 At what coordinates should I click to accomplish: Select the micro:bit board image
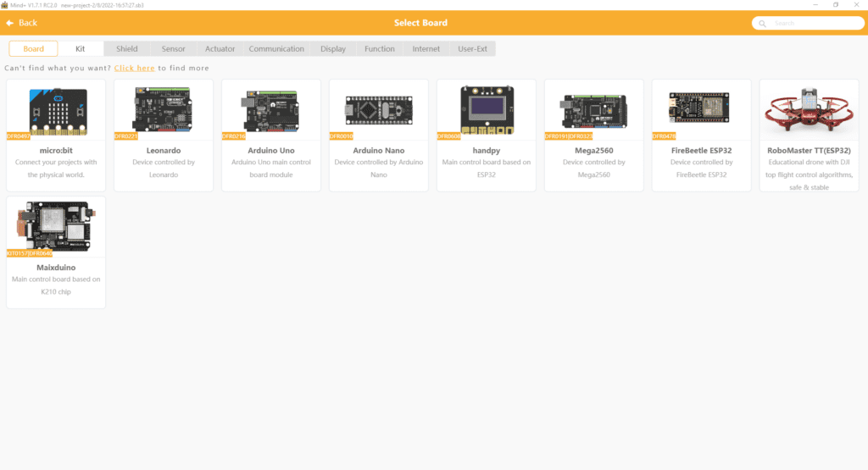click(x=58, y=111)
